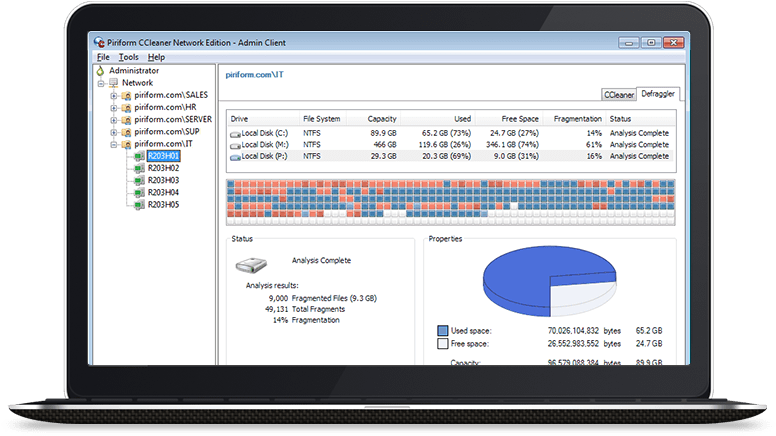Viewport: 776px width, 436px height.
Task: Open the File menu
Action: coord(103,57)
